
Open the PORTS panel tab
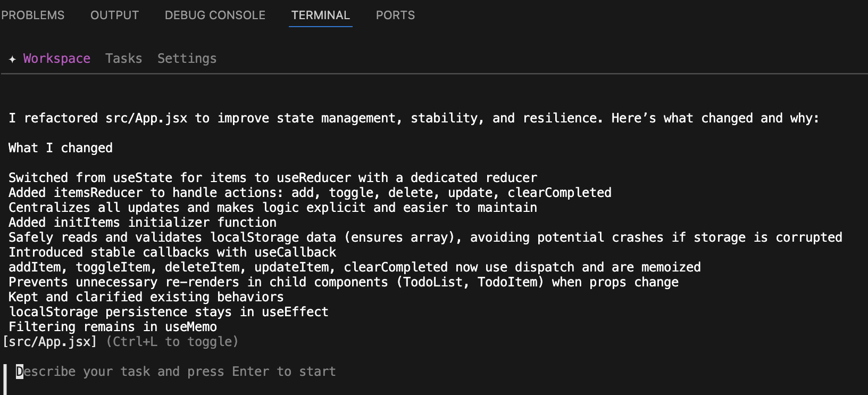(x=395, y=15)
